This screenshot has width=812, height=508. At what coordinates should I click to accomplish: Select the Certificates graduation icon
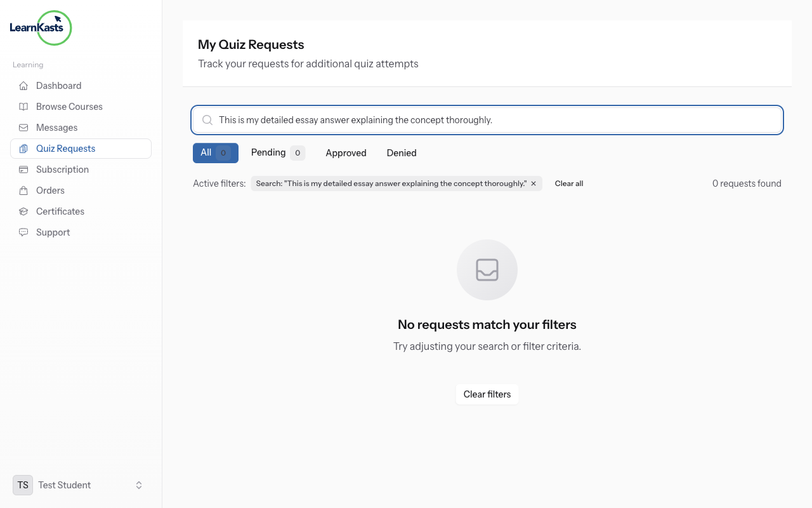pos(23,211)
